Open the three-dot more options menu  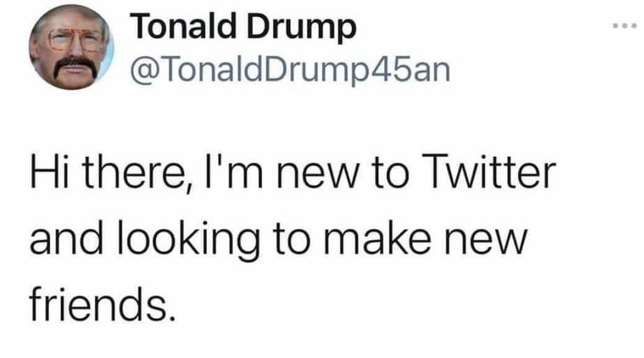tap(625, 26)
